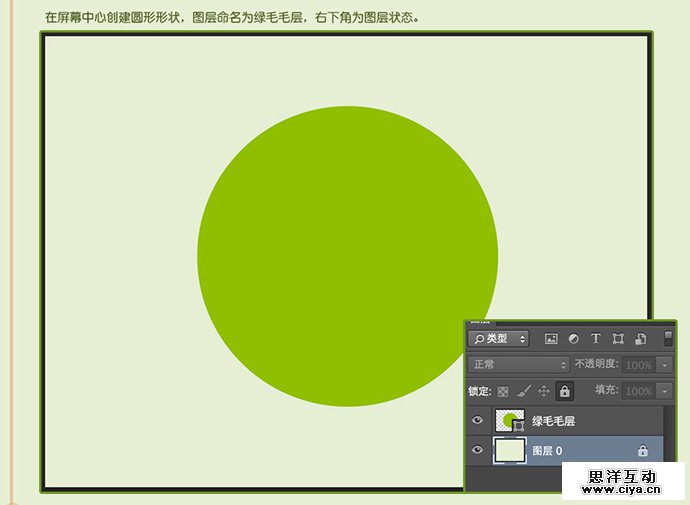
Task: Toggle the layer filtering on/off switch
Action: (x=669, y=339)
